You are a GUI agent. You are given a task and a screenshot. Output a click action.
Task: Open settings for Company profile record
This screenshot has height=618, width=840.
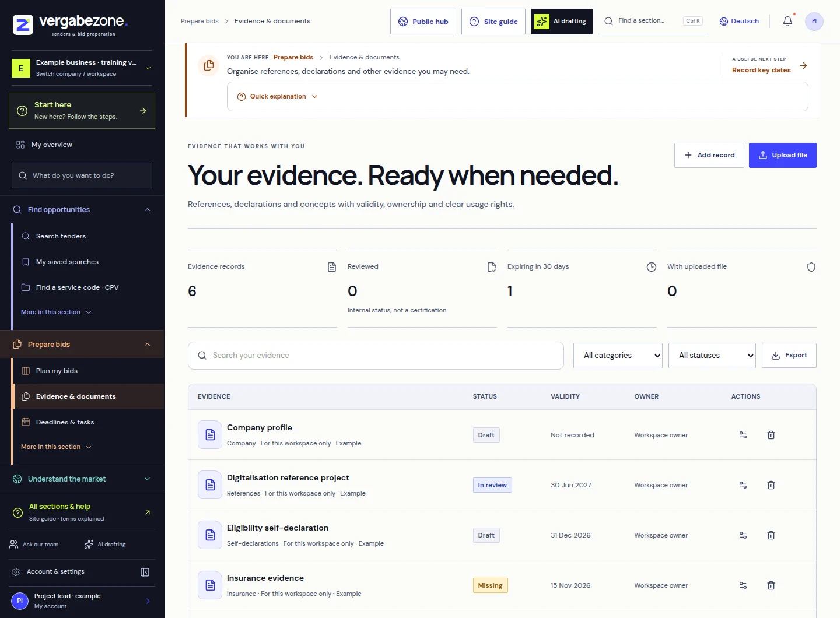click(x=743, y=435)
